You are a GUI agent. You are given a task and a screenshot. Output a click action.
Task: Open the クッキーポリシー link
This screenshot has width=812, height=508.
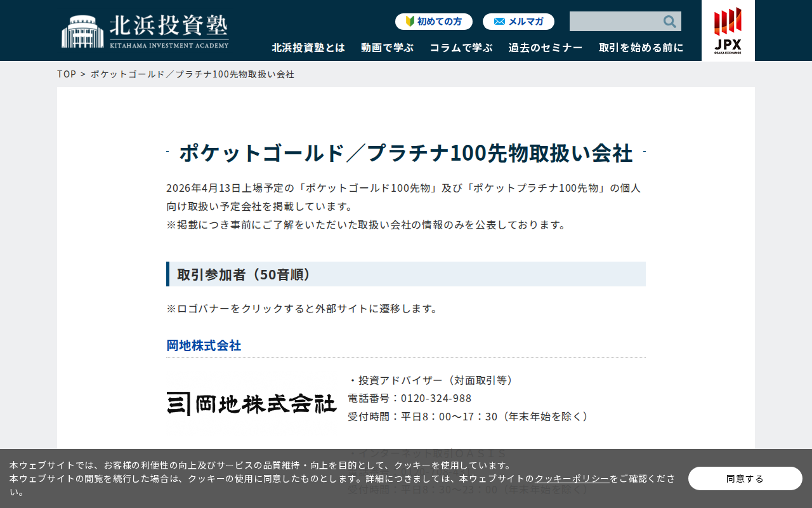[572, 479]
